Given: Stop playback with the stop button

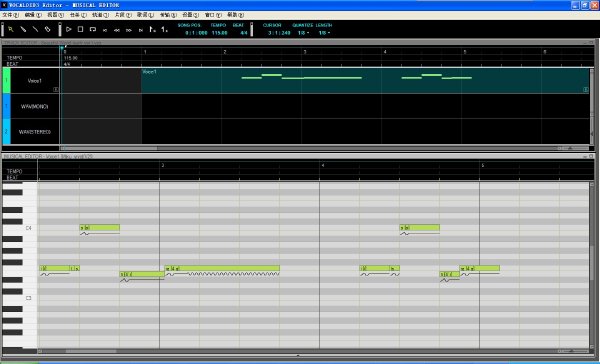Looking at the screenshot, I should click(x=80, y=29).
